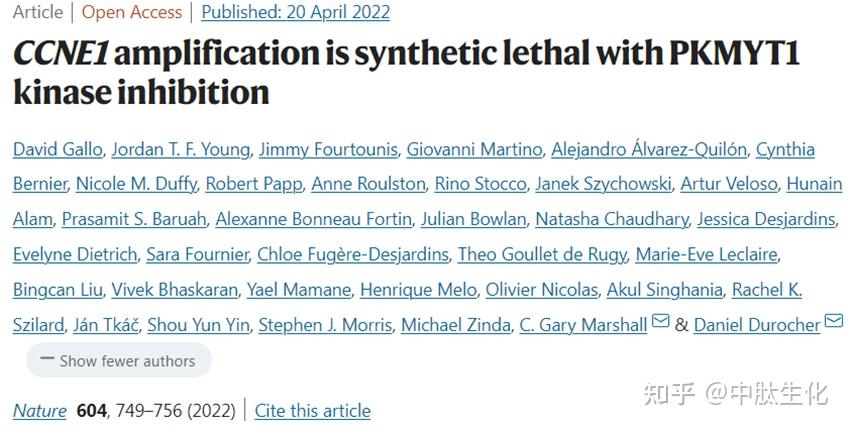Open author David Gallo's profile
This screenshot has width=850, height=428.
[57, 150]
